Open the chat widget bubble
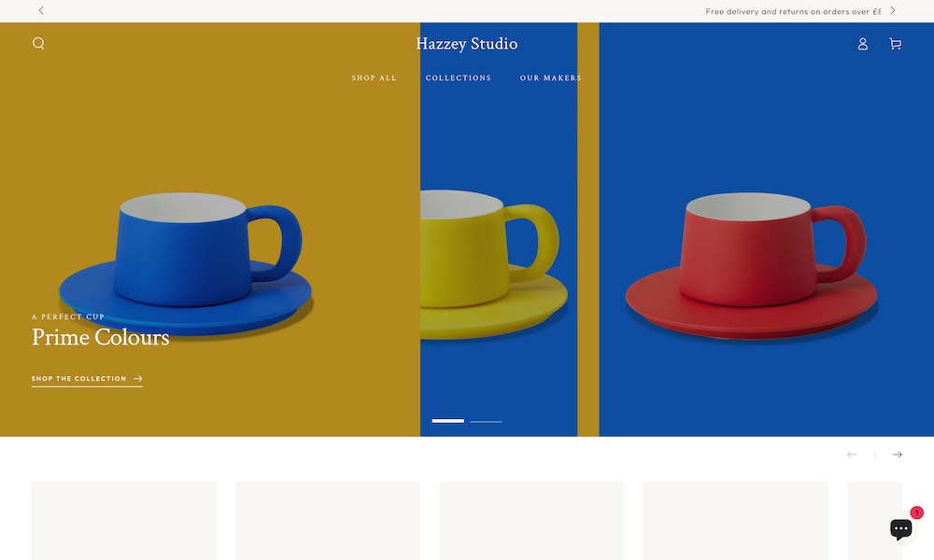The image size is (934, 560). tap(901, 528)
